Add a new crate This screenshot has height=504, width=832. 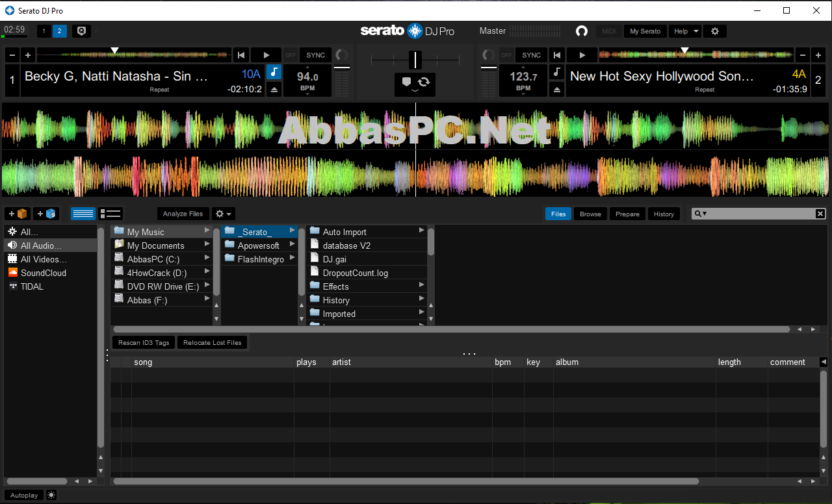(18, 214)
